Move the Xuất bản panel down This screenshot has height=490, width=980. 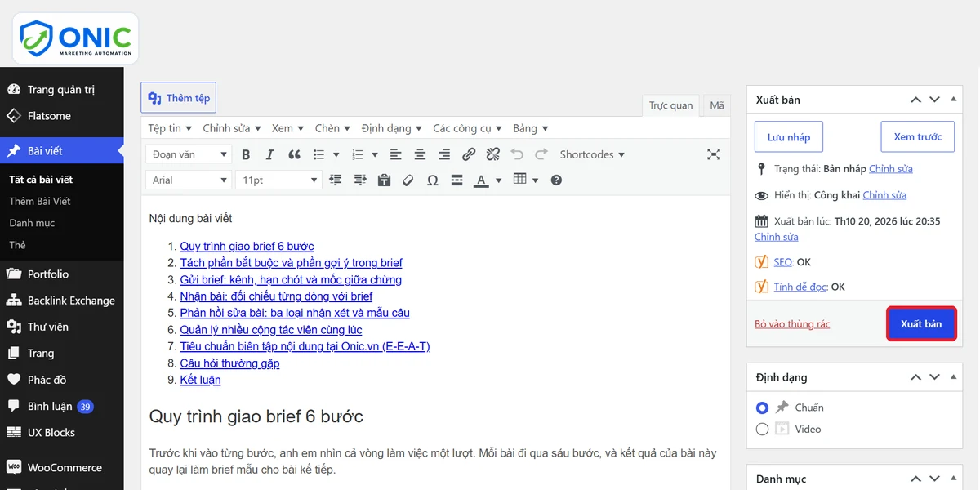[x=935, y=100]
